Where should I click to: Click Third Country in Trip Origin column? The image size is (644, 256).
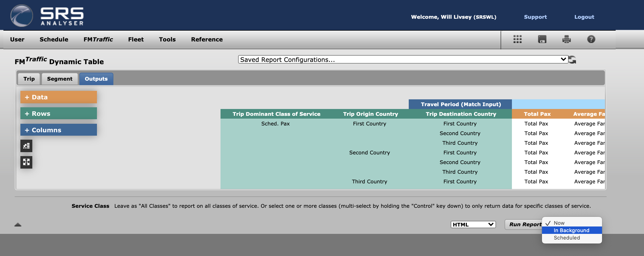tap(369, 182)
